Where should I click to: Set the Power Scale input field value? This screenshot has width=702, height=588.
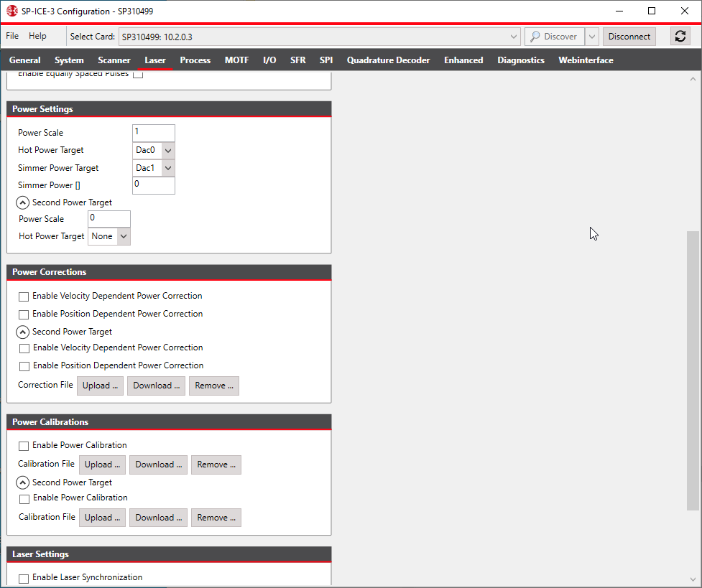[153, 132]
